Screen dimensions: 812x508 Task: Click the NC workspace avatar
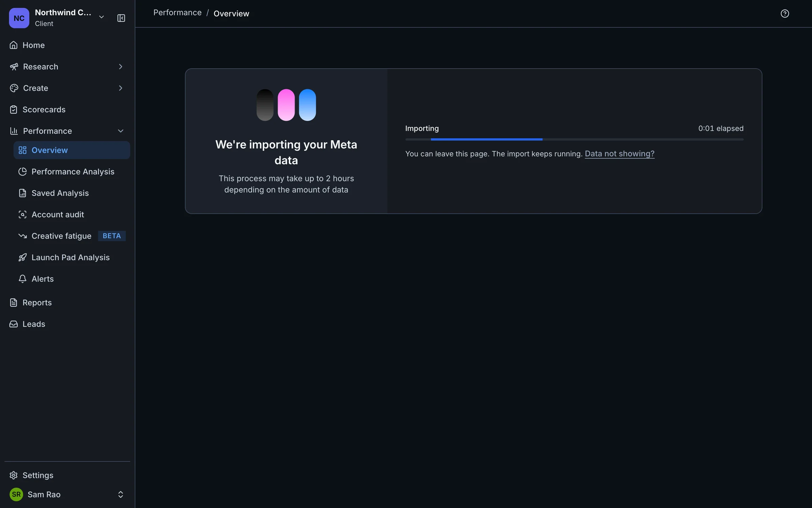click(19, 18)
